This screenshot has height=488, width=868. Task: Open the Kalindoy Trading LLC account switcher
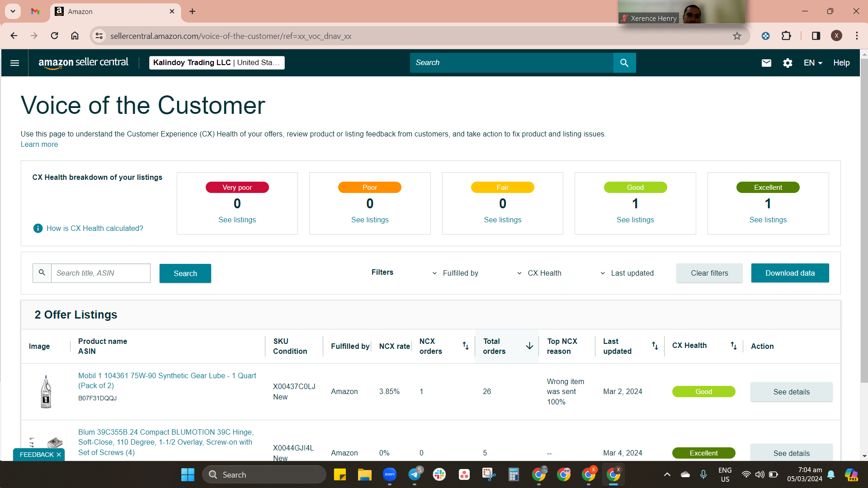(217, 63)
